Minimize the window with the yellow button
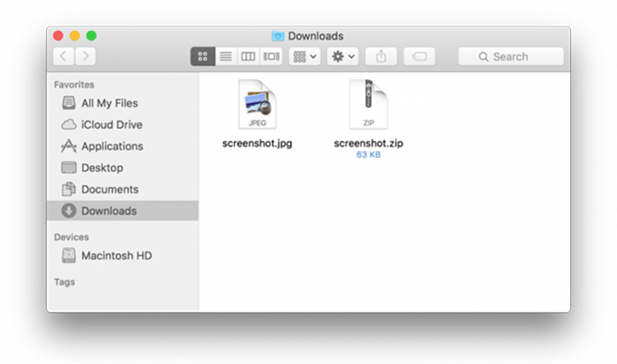 point(75,36)
